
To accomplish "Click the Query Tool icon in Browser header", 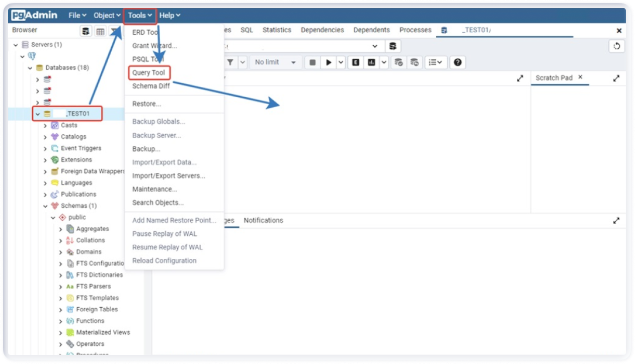I will pyautogui.click(x=87, y=31).
